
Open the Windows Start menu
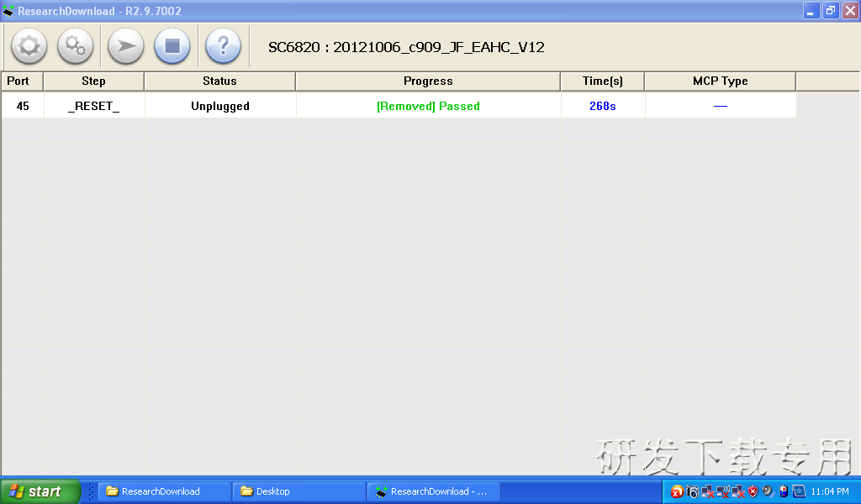pos(40,491)
